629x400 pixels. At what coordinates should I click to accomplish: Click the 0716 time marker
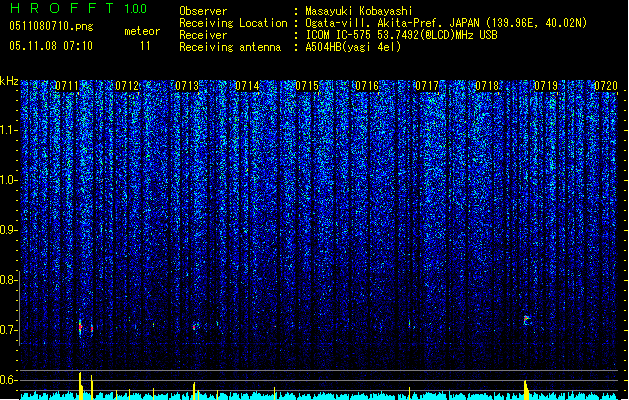pos(367,86)
